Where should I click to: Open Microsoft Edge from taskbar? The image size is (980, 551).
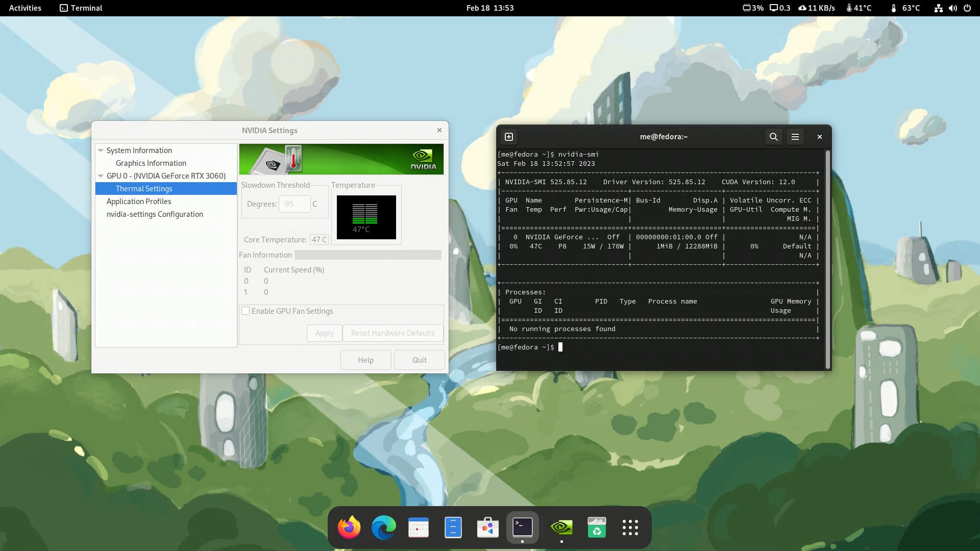(x=384, y=527)
